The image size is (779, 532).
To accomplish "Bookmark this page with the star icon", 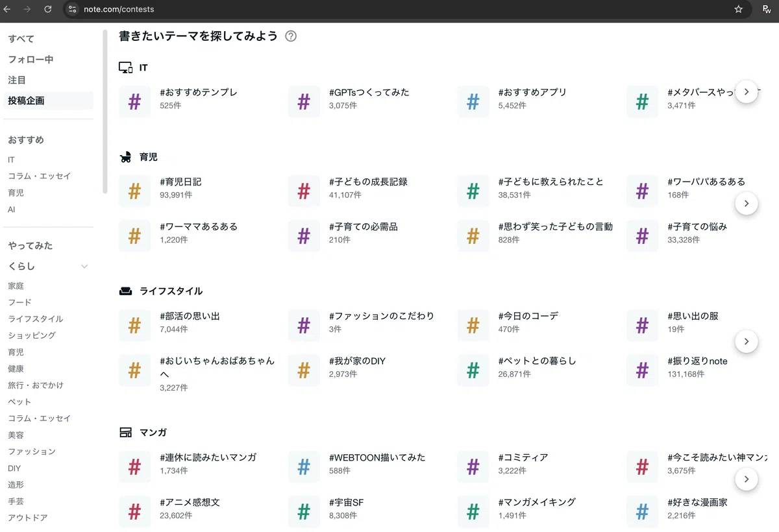I will pos(738,9).
